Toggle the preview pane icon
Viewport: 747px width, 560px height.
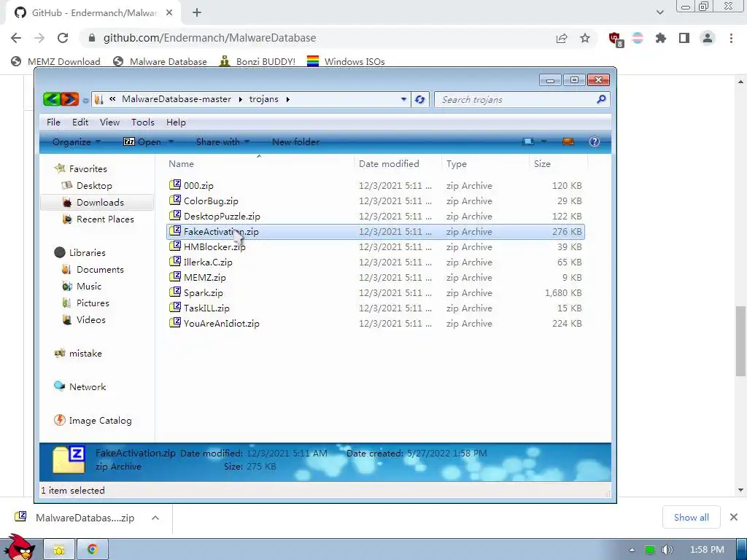pos(568,141)
